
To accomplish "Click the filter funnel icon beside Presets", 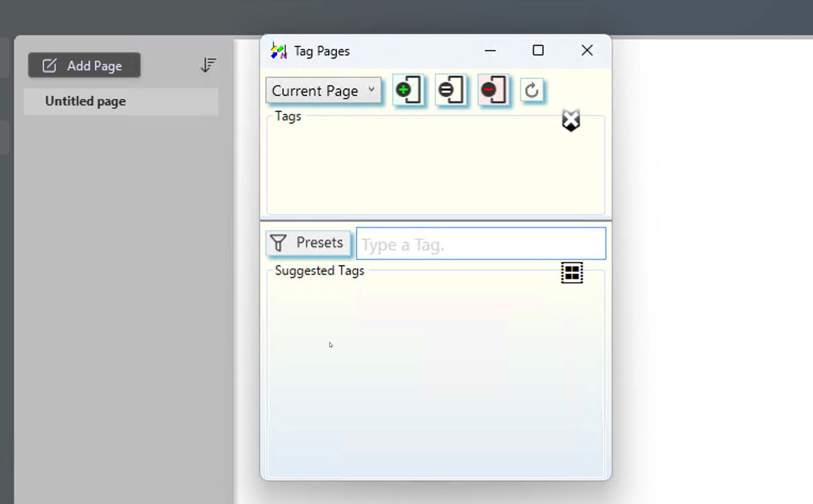I will 279,242.
